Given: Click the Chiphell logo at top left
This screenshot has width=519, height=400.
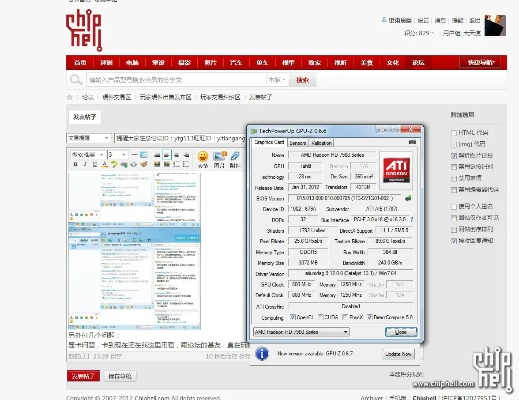Looking at the screenshot, I should pos(84,30).
